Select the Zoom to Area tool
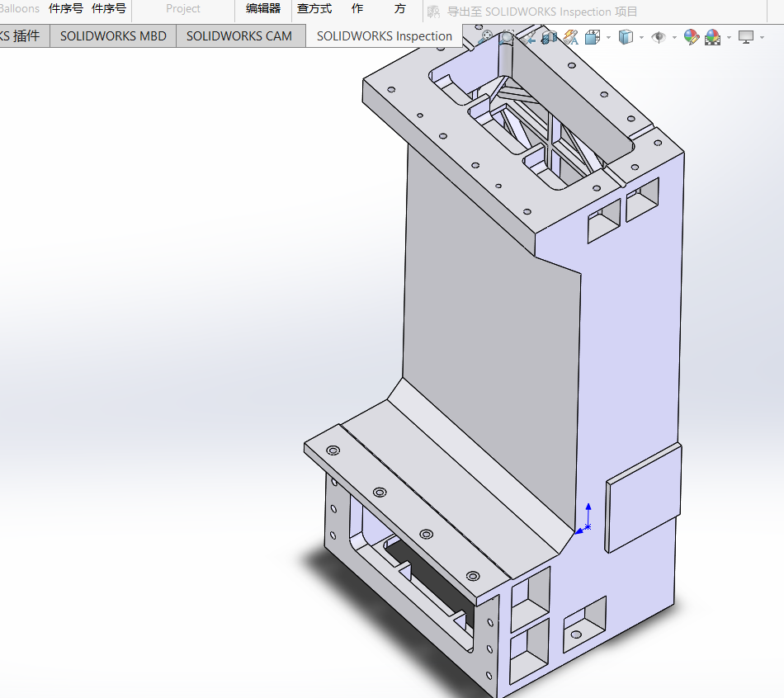The image size is (784, 698). point(507,37)
